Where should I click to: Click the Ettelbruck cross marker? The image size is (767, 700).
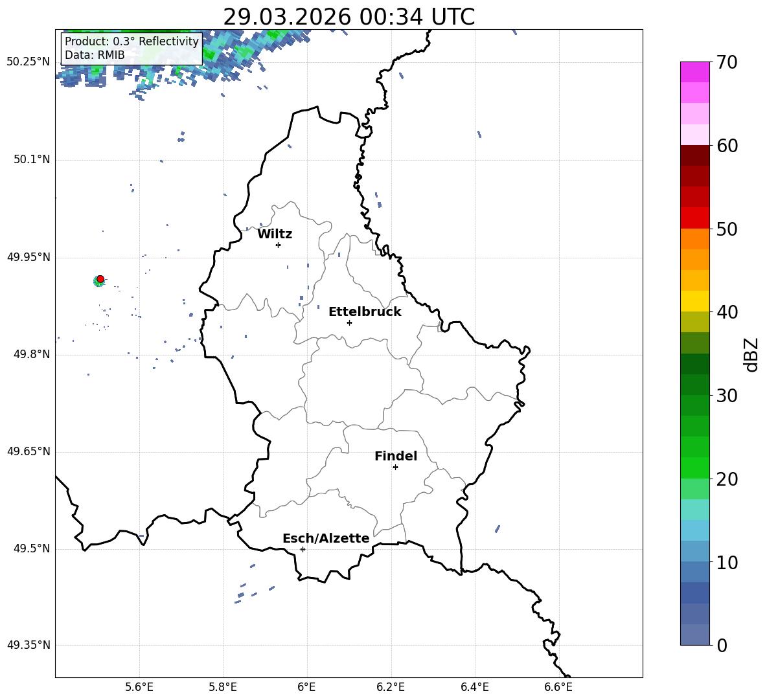point(349,322)
